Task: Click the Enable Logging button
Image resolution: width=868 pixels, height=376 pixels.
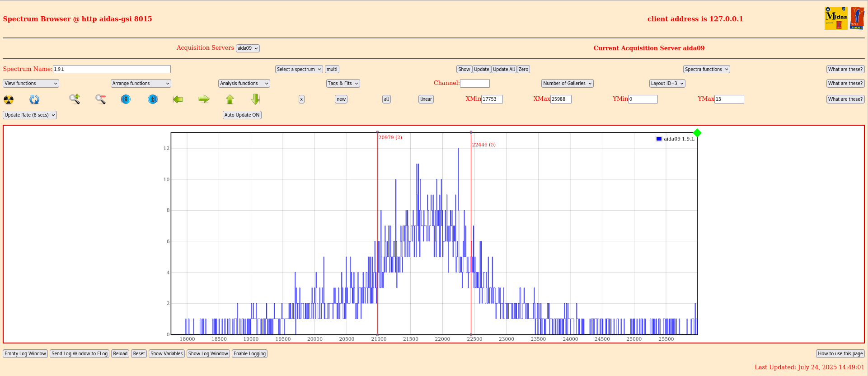Action: click(249, 353)
